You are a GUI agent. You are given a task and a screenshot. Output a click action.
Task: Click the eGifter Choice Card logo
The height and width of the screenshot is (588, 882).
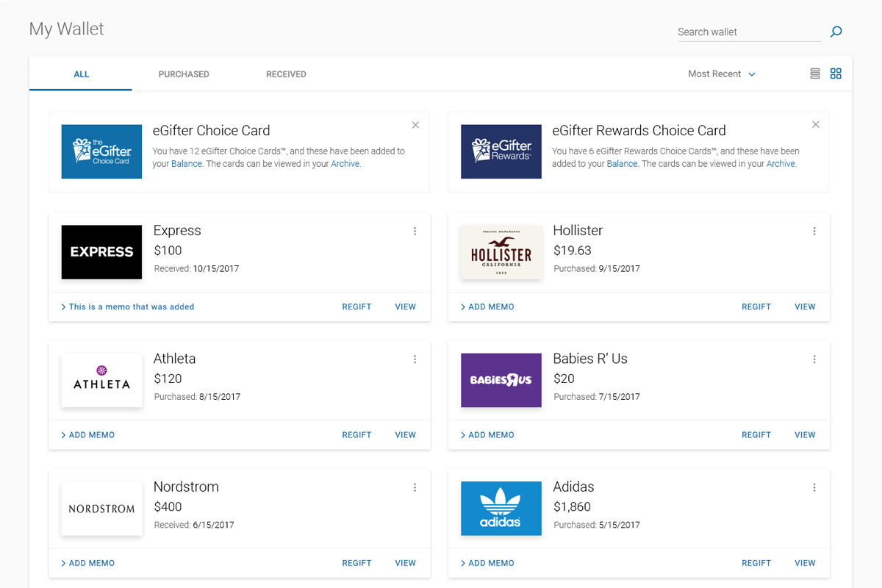(x=101, y=151)
